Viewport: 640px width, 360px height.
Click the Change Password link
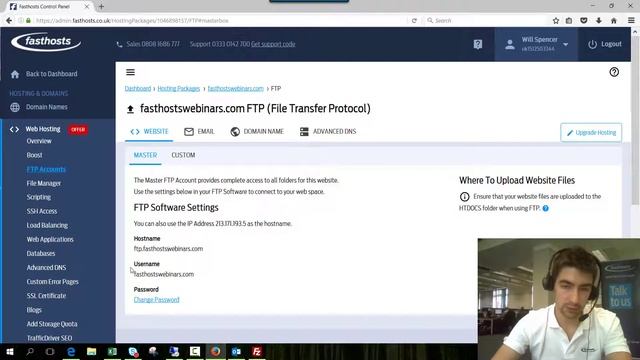[156, 300]
